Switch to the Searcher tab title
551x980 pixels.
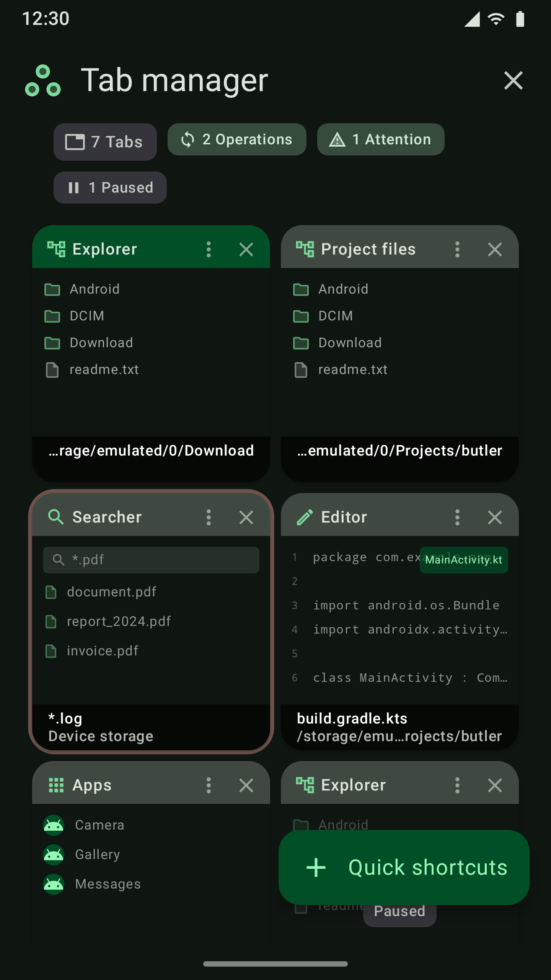coord(107,517)
